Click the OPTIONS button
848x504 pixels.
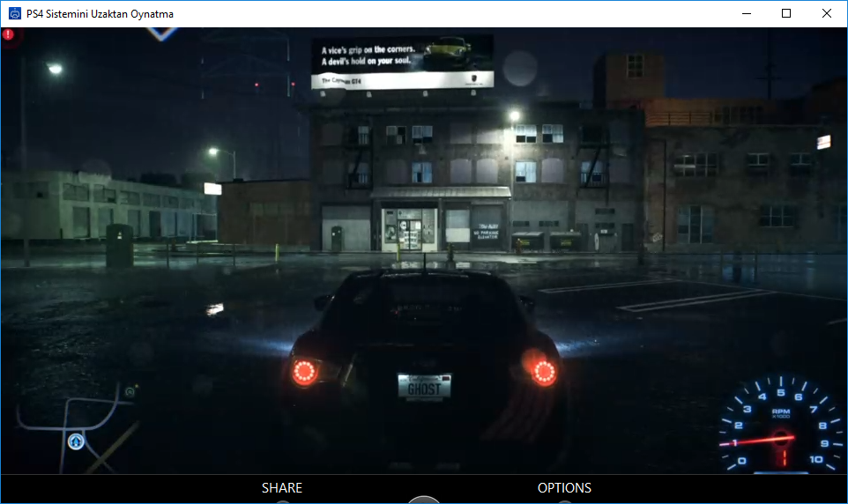click(x=564, y=488)
